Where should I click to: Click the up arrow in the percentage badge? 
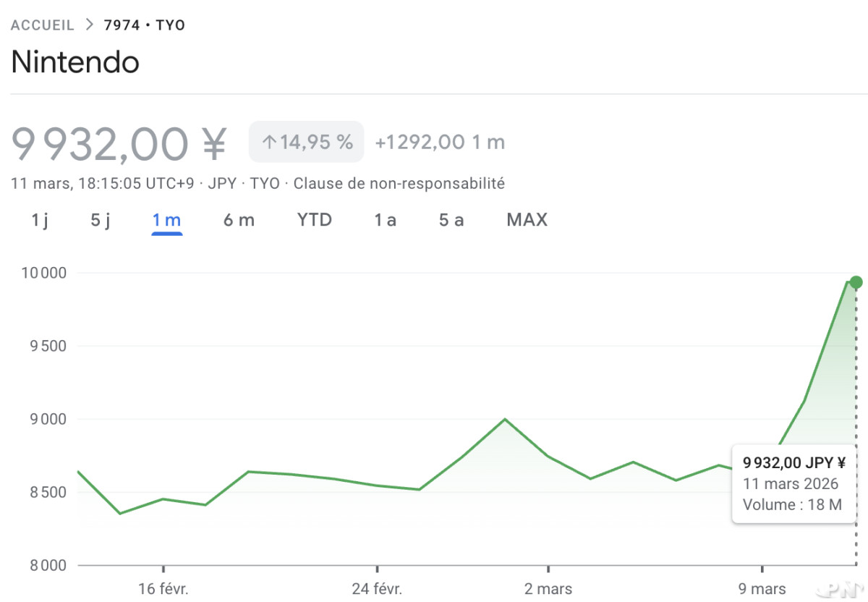268,142
